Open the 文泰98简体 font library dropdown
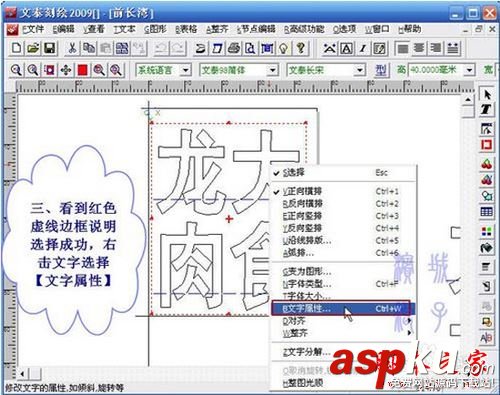500x395 pixels. (x=273, y=70)
